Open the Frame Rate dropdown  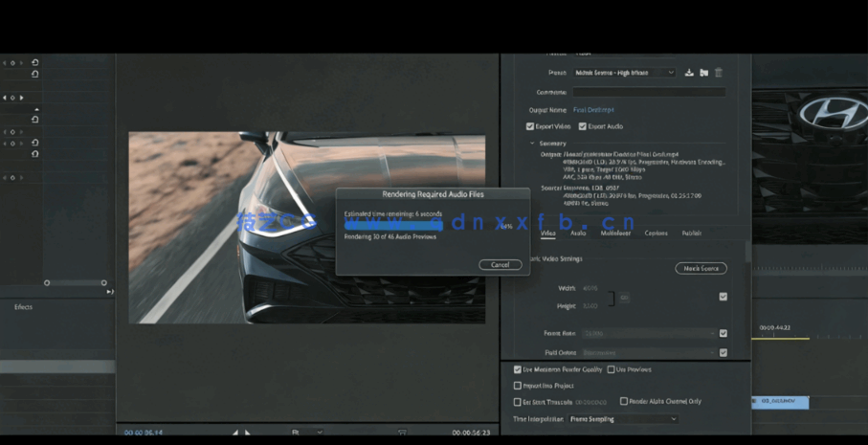tap(648, 333)
